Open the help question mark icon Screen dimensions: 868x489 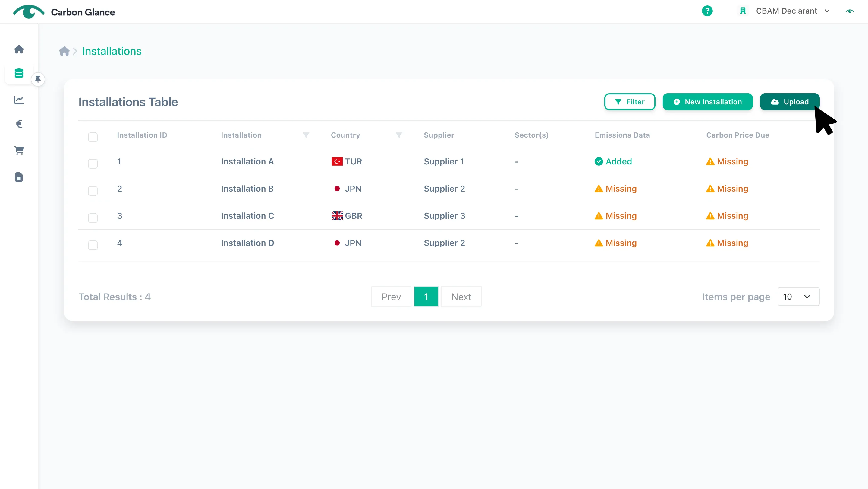point(707,11)
